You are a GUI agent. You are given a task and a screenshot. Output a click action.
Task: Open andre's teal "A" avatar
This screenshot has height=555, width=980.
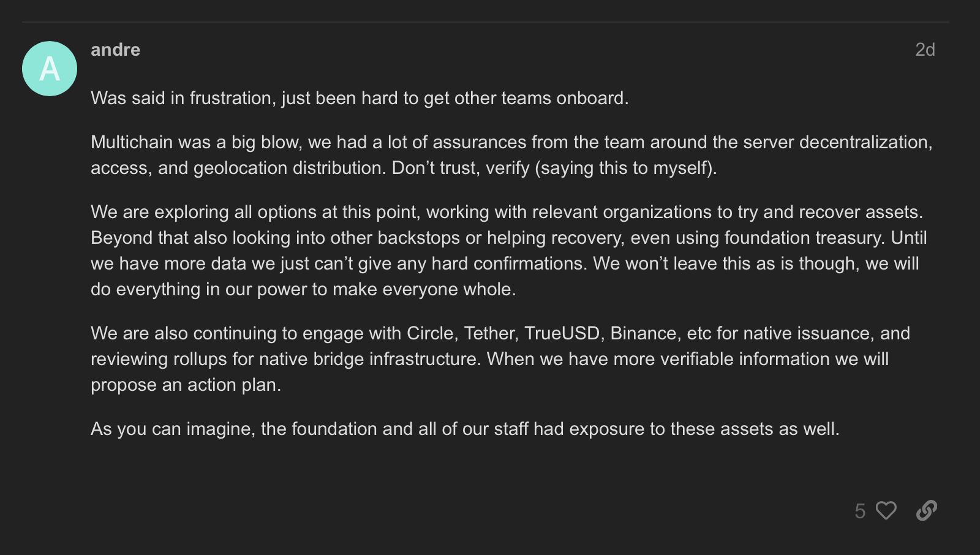(50, 69)
